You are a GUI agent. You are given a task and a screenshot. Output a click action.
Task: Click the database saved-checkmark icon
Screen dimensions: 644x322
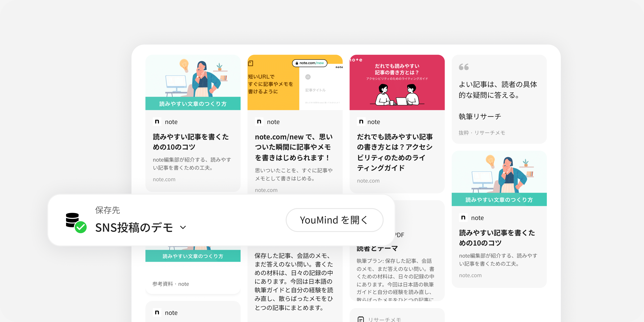pyautogui.click(x=76, y=223)
